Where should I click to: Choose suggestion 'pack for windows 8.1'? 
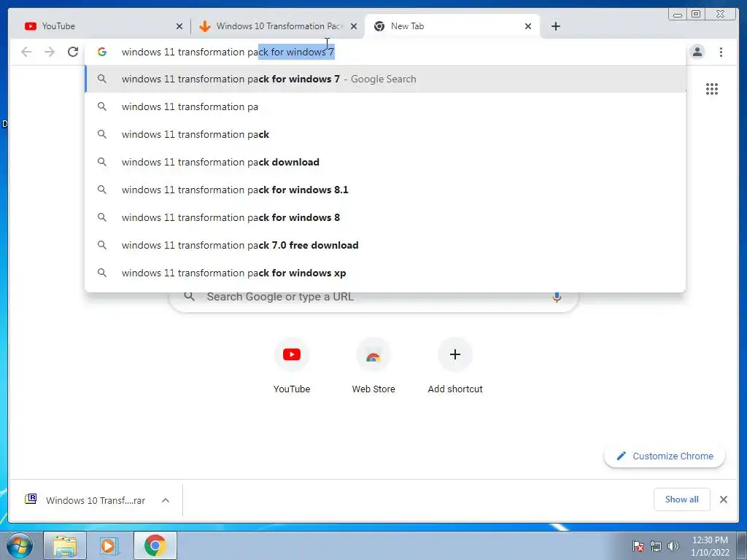(385, 190)
